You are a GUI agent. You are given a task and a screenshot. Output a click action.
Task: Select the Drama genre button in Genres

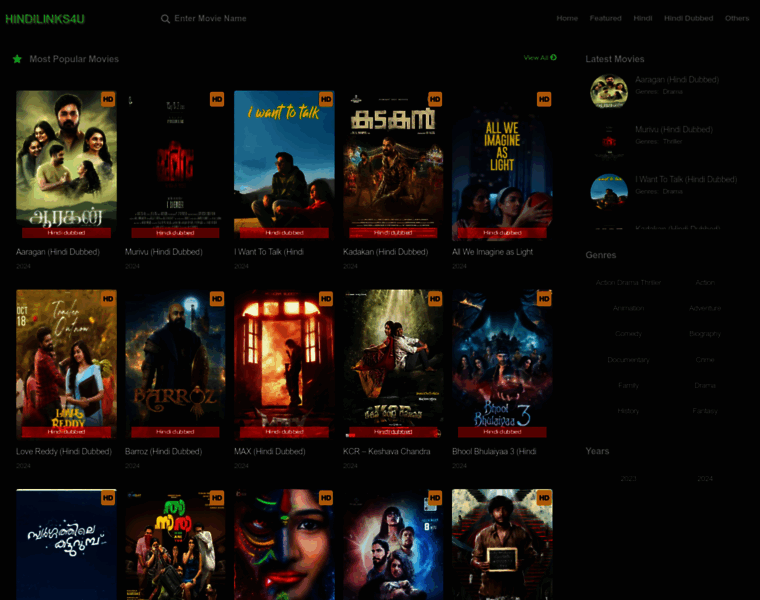705,385
